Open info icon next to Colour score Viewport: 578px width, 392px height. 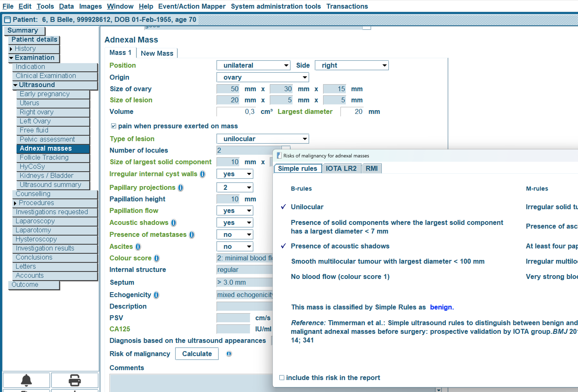156,258
